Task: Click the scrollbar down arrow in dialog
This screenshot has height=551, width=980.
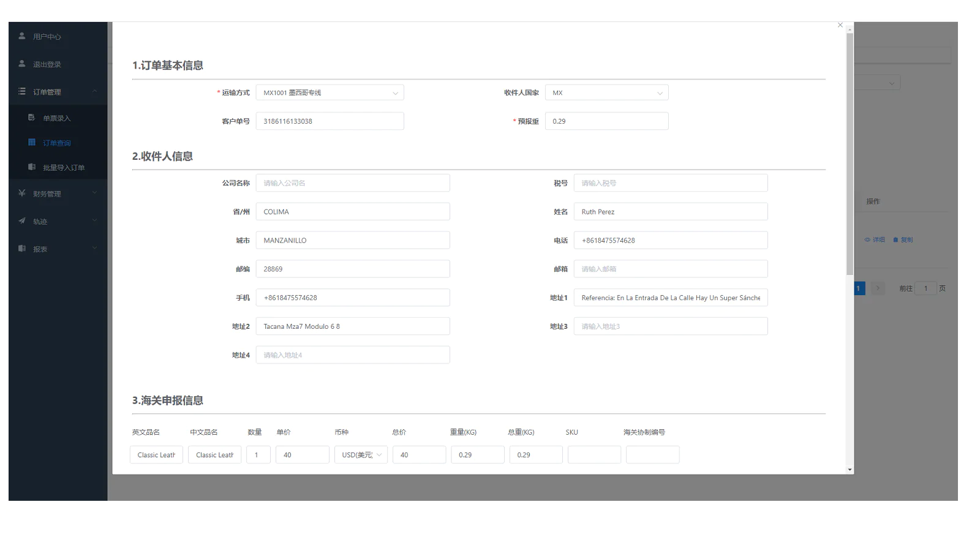Action: 850,470
